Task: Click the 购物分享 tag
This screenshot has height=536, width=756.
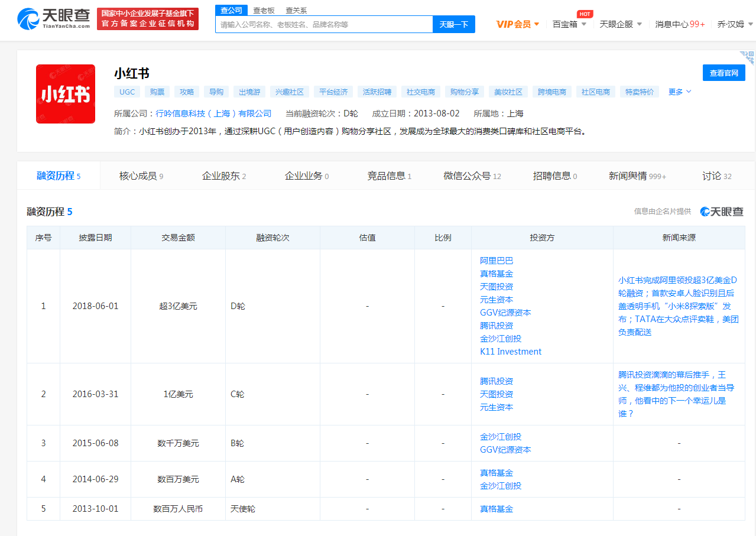Action: (465, 92)
